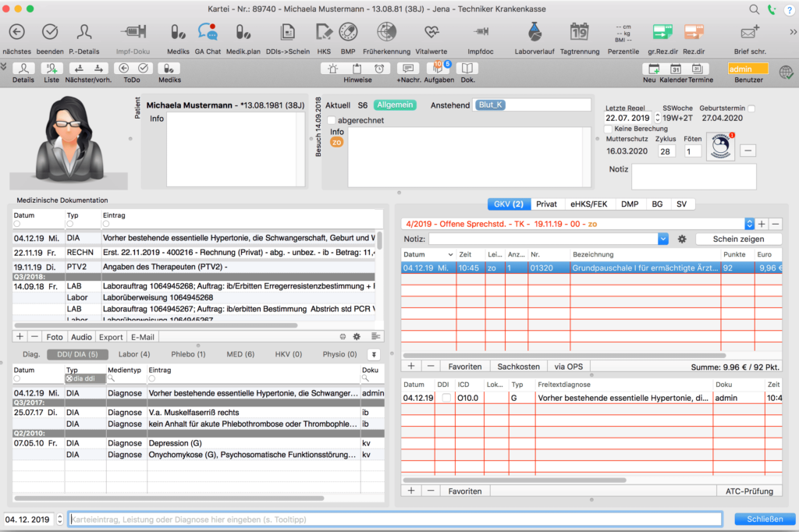The height and width of the screenshot is (532, 799).
Task: Open the Schein selection dropdown arrows
Action: point(749,224)
